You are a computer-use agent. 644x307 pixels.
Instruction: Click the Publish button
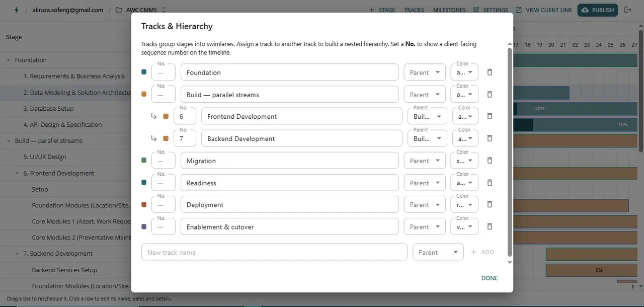tap(597, 10)
